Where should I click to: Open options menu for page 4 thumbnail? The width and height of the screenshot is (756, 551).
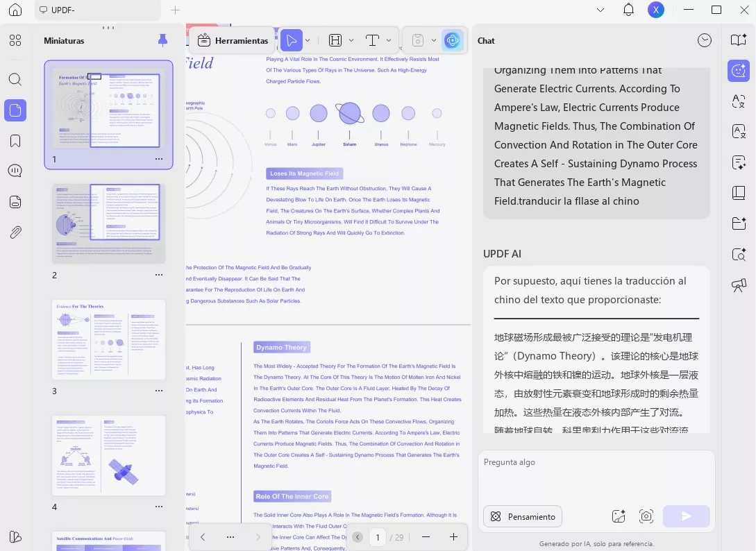159,507
